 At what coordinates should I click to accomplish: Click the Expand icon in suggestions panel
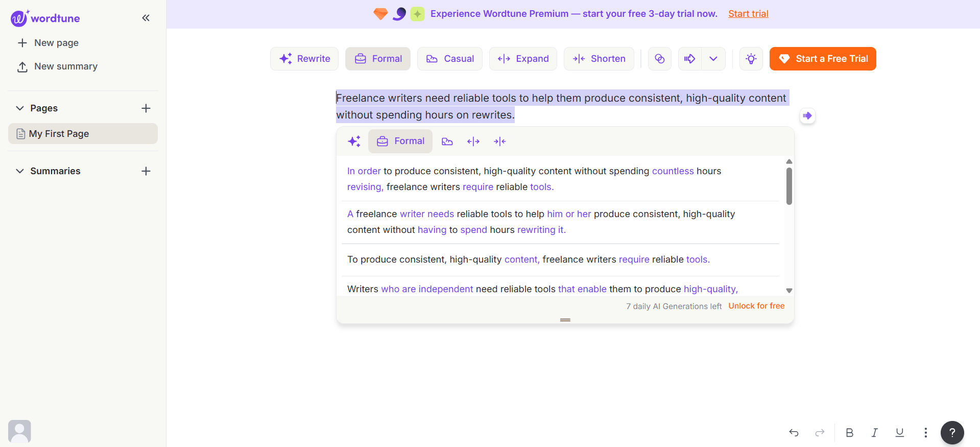(x=473, y=142)
